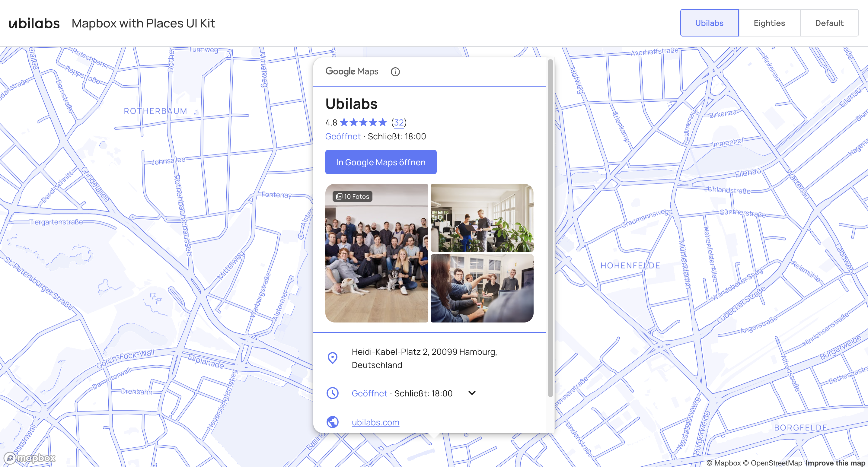
Task: Click the Mapbox logo on the map
Action: pos(30,458)
